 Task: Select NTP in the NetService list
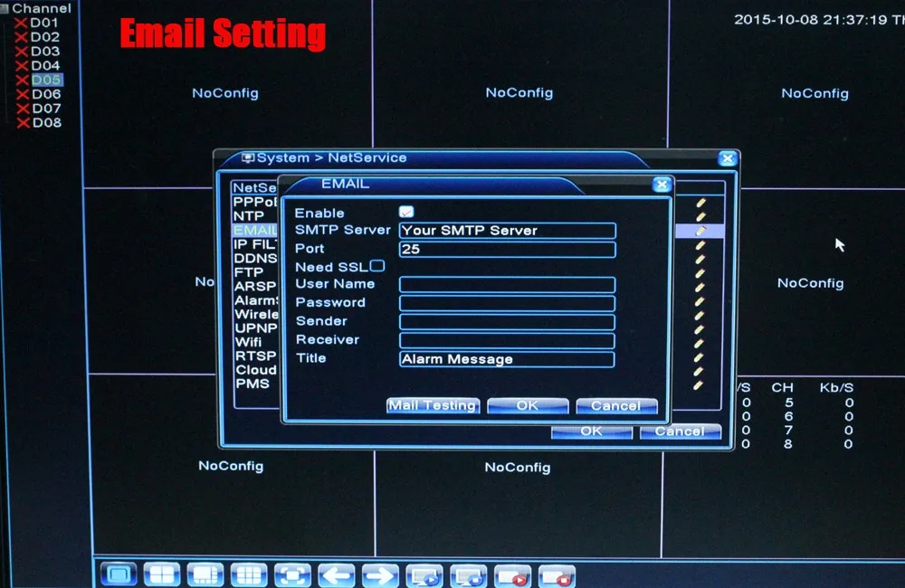point(249,216)
